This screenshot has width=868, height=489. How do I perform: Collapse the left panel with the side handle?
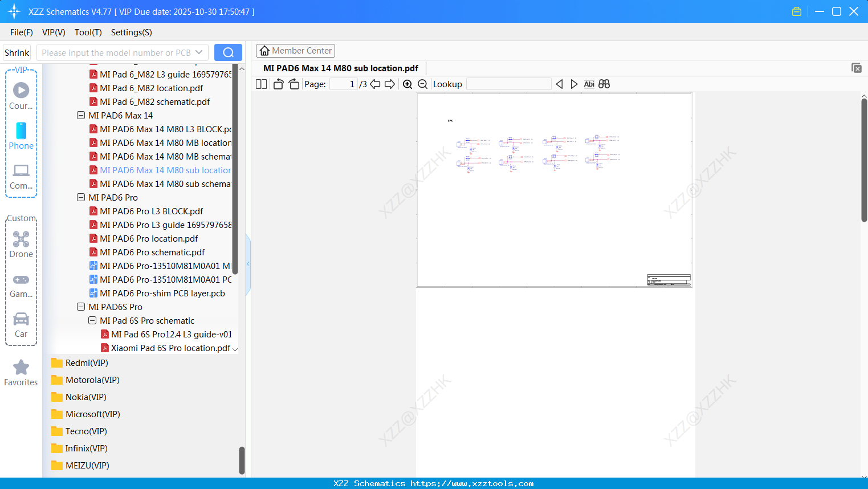[248, 264]
